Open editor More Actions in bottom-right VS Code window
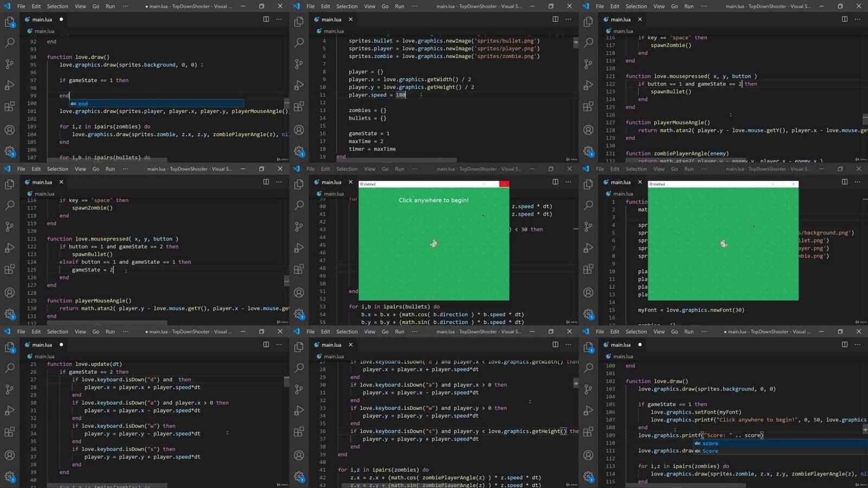This screenshot has width=868, height=488. 857,345
